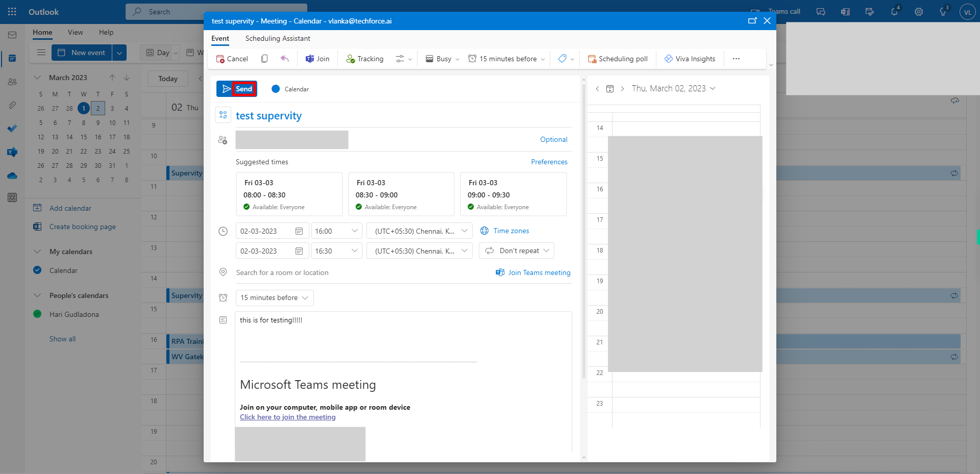Collapse the My calendars group

tap(37, 252)
